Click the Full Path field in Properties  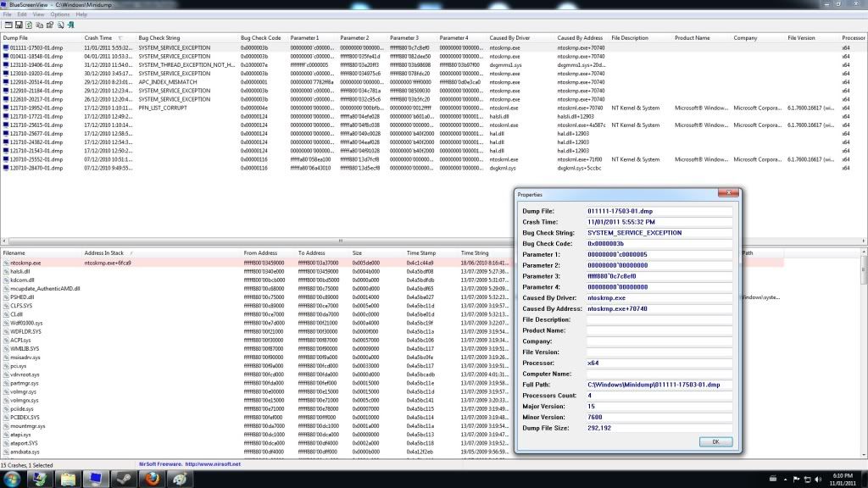click(x=659, y=385)
